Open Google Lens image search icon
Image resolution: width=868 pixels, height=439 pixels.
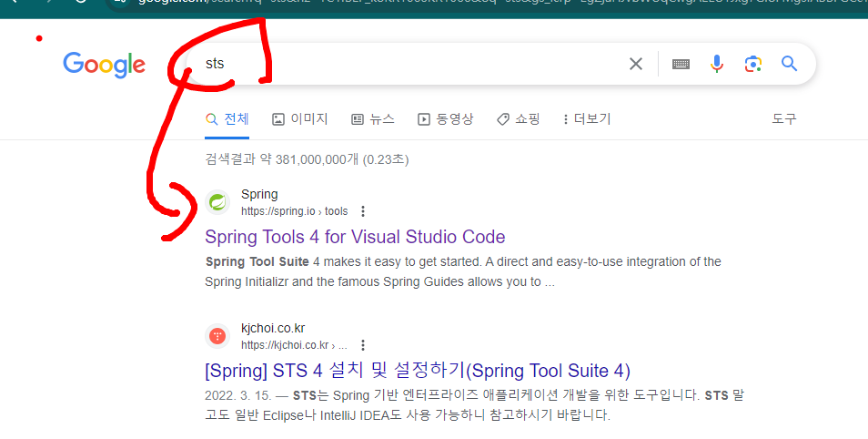tap(752, 64)
